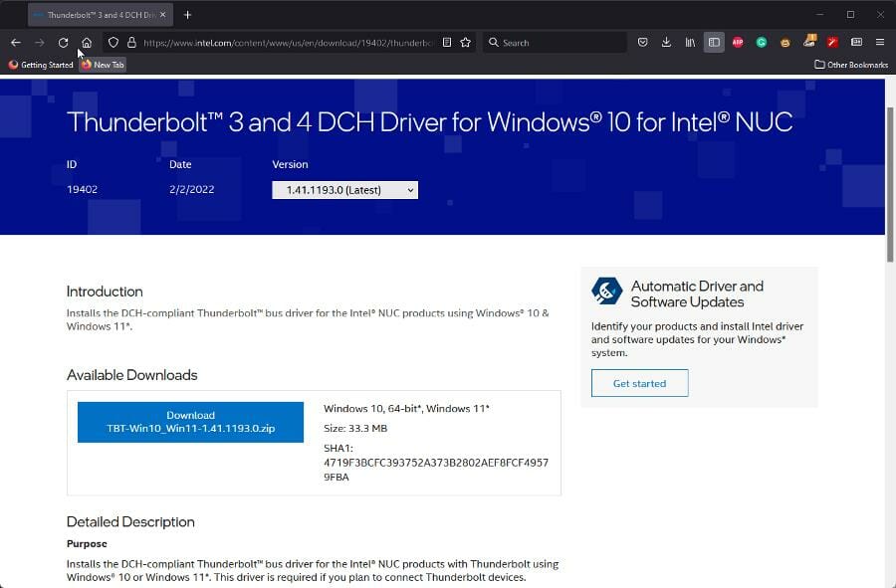Expand the Version 1.41.1193.0 dropdown
This screenshot has width=896, height=588.
(x=345, y=190)
